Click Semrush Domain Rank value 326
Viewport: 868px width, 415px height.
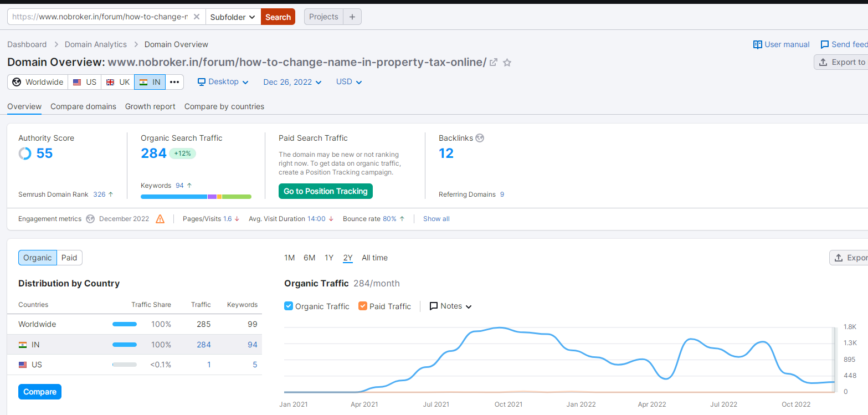(99, 194)
